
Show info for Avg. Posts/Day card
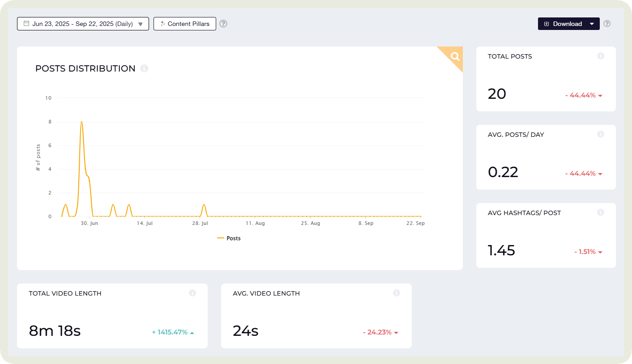[x=601, y=135]
